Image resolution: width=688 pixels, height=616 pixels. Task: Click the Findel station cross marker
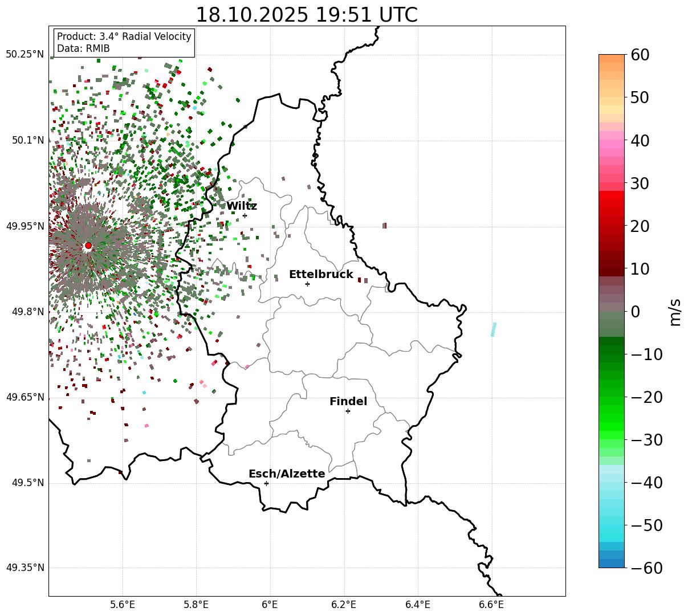[x=348, y=411]
